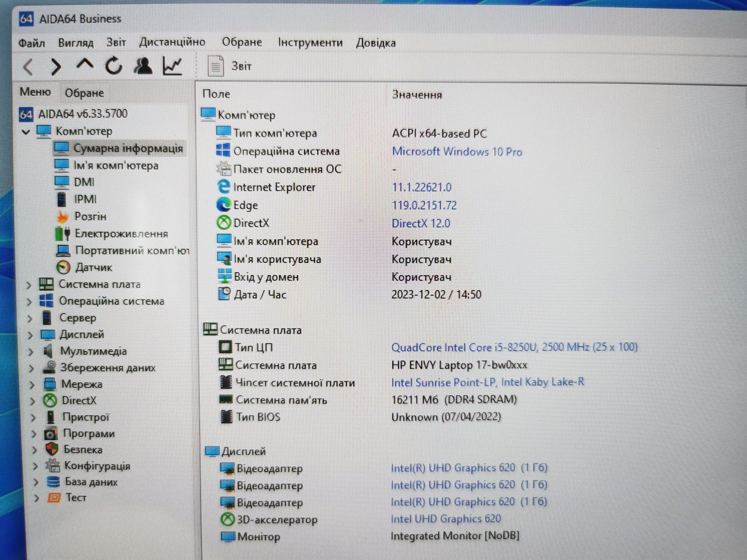Screen dimensions: 747x560
Task: Expand the Тест tree node
Action: point(37,498)
